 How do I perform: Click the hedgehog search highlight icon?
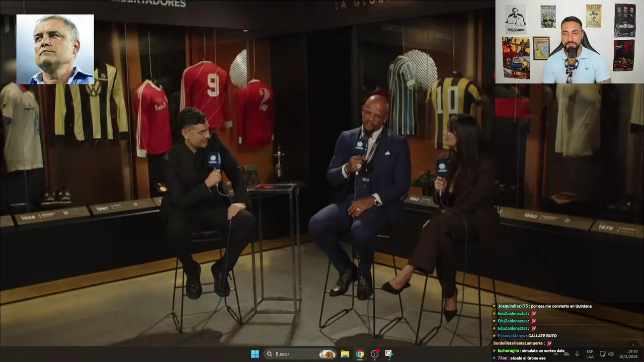[328, 354]
